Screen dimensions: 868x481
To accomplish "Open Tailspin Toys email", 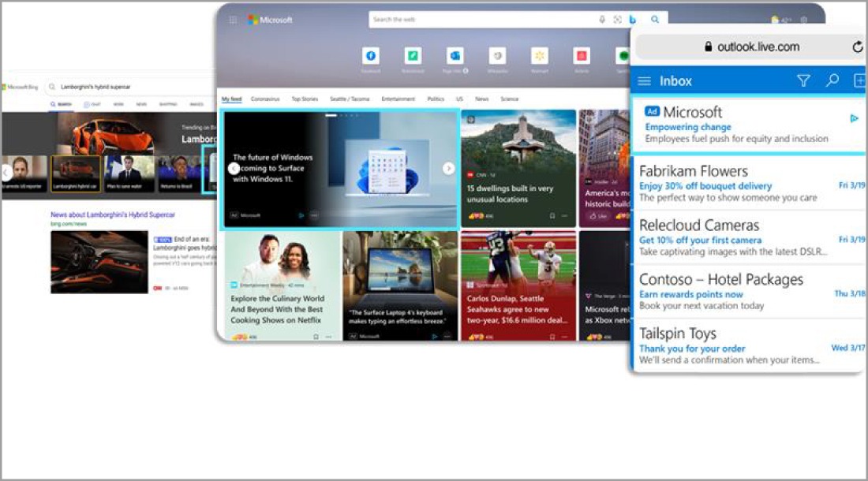I will pyautogui.click(x=749, y=346).
